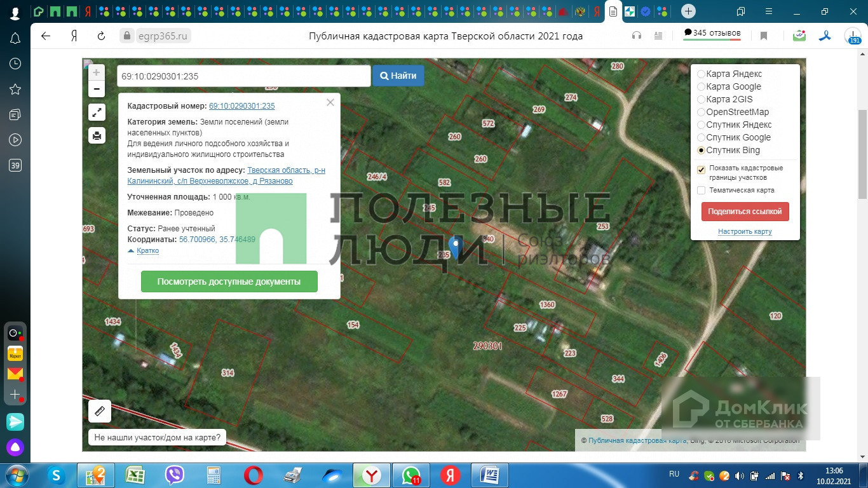Zoom out on the cadastral map
This screenshot has width=868, height=488.
97,89
